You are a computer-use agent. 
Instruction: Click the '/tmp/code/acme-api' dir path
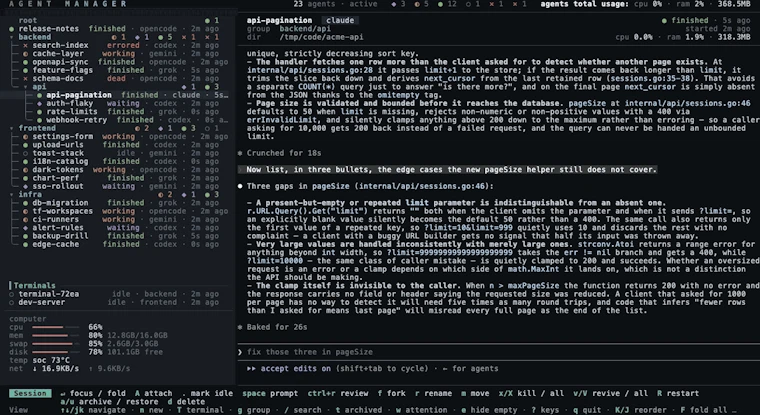[321, 37]
